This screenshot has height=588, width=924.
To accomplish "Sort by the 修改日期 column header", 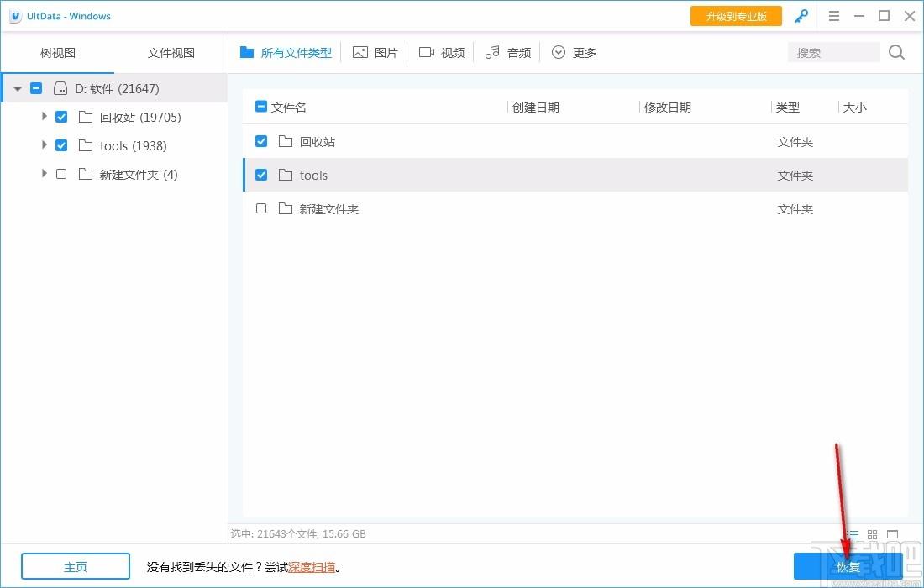I will (x=668, y=108).
